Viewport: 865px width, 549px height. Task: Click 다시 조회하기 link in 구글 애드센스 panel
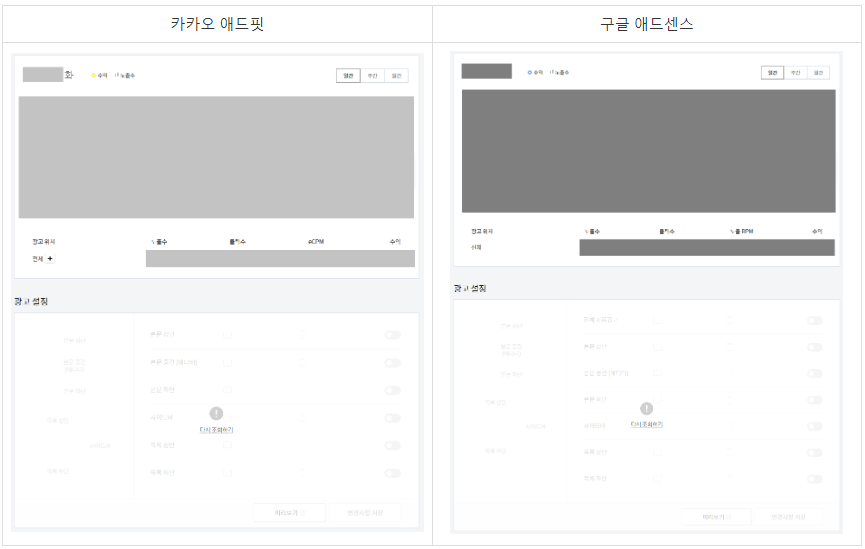click(x=647, y=424)
